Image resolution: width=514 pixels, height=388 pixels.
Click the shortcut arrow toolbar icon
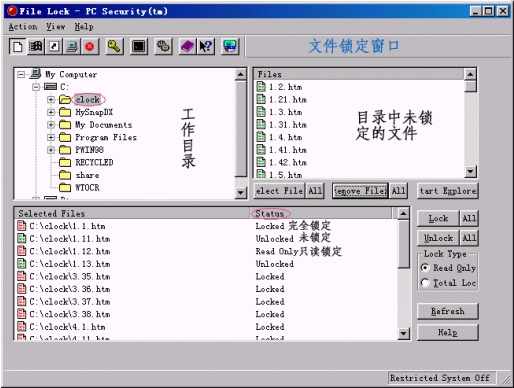coord(54,47)
